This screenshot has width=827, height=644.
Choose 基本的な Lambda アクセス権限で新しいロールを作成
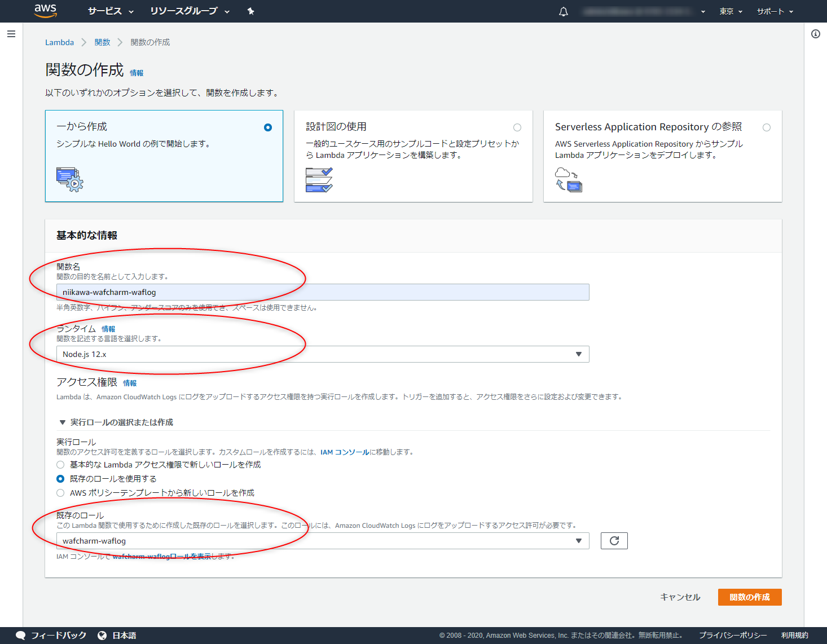pos(60,465)
